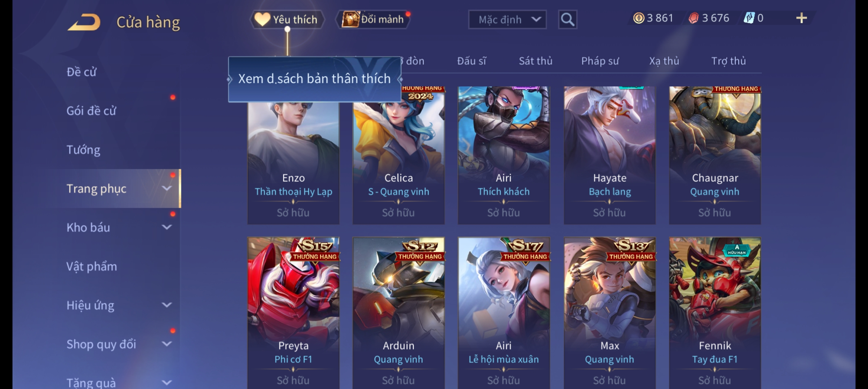
Task: Switch to the Sát thủ tab
Action: point(535,61)
